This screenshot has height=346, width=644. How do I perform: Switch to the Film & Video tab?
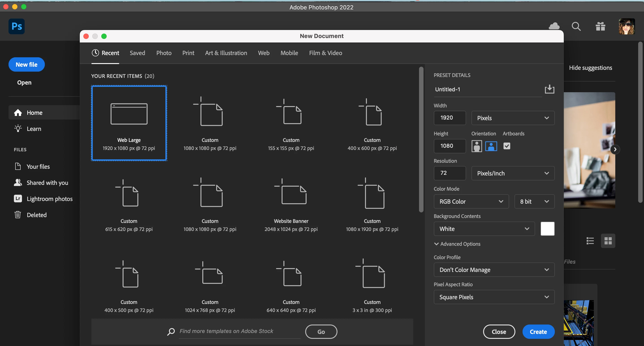coord(325,53)
